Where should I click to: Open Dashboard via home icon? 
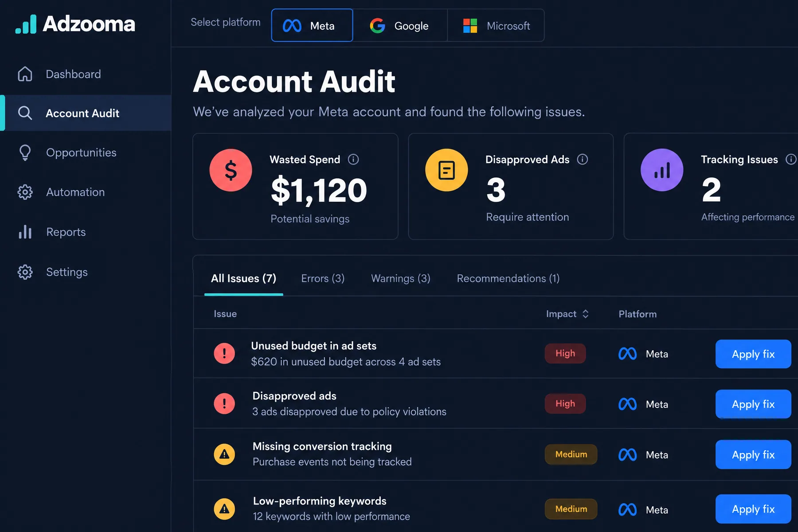25,74
